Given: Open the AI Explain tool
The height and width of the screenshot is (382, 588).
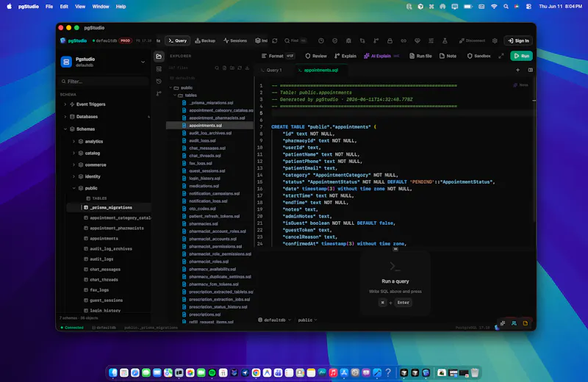Looking at the screenshot, I should point(381,56).
